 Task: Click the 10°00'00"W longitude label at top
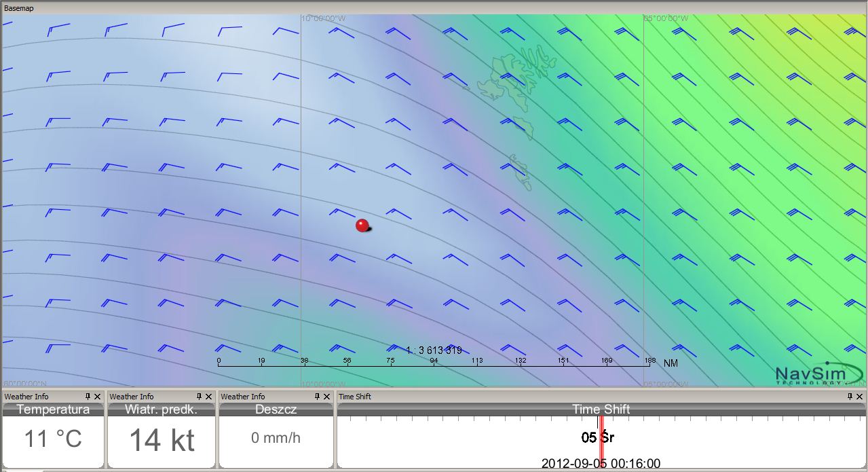tap(324, 18)
